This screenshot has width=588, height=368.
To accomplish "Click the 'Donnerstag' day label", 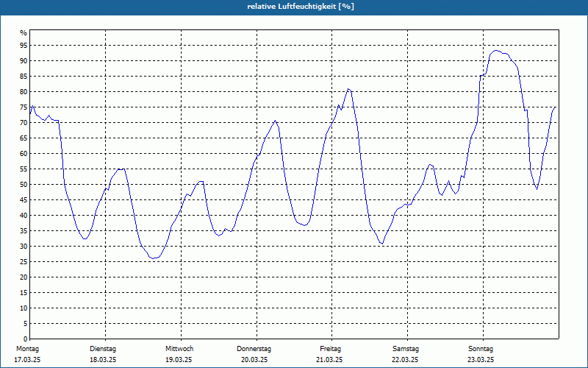I will (x=254, y=349).
